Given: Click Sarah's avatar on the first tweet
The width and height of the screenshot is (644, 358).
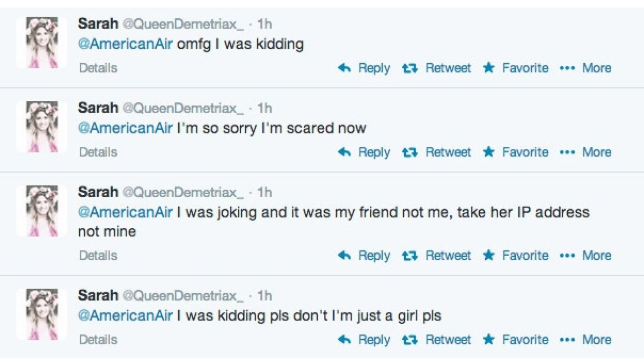Looking at the screenshot, I should coord(41,43).
